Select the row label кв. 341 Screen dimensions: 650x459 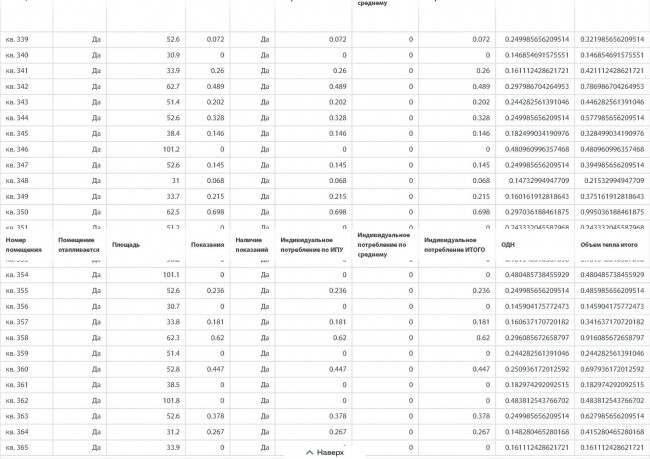(17, 70)
